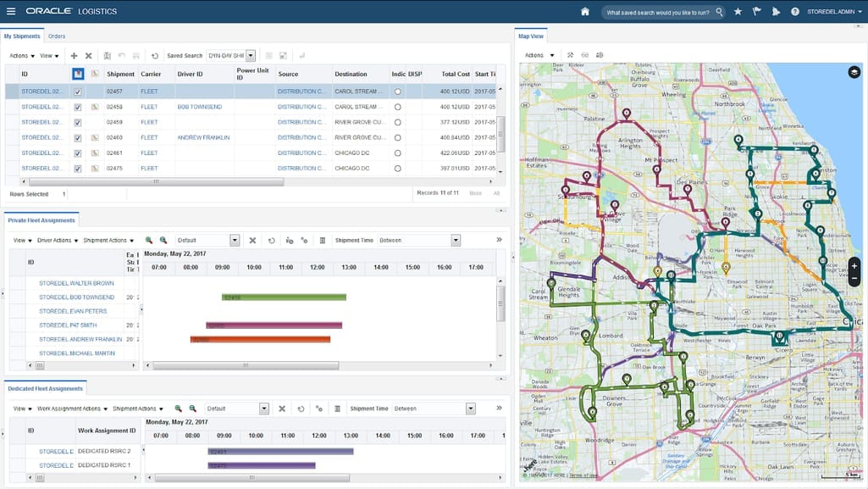Image resolution: width=868 pixels, height=489 pixels.
Task: Click the Indic radio indicator for shipment 02461
Action: pos(395,153)
